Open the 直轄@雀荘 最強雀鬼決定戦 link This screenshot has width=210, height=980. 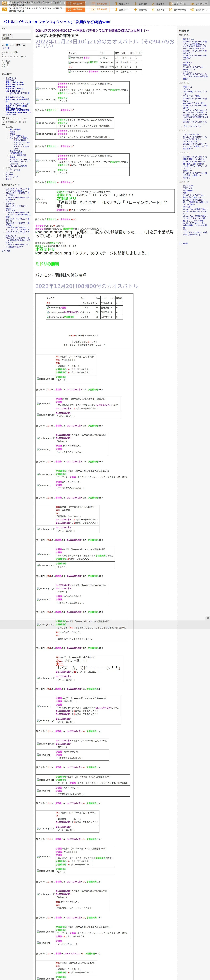pyautogui.click(x=17, y=110)
